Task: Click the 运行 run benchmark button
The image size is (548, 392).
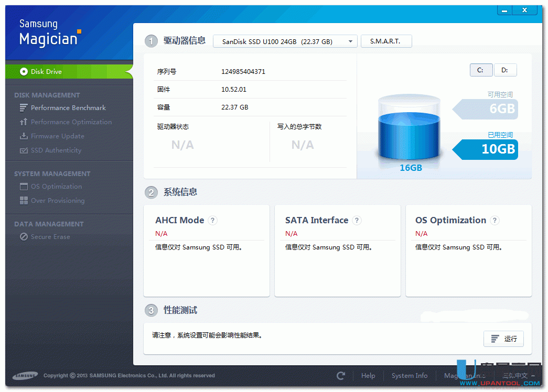Action: 503,339
